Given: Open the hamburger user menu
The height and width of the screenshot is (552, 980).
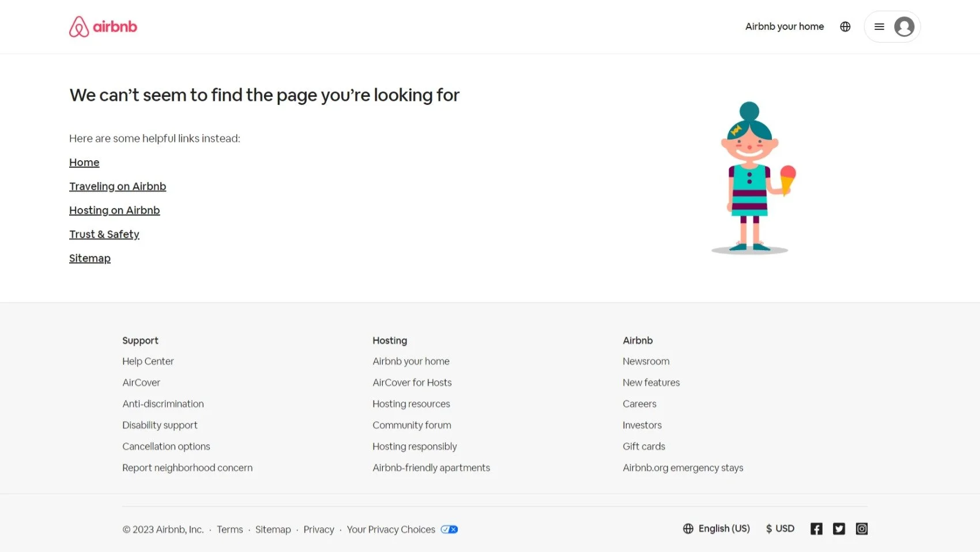Looking at the screenshot, I should tap(879, 27).
